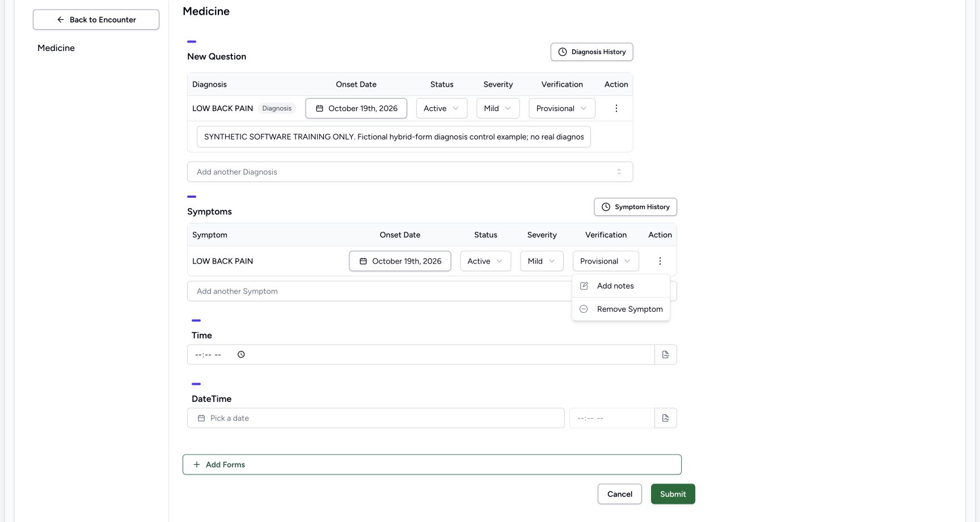
Task: Click the calendar icon in Pick a date
Action: pos(201,418)
